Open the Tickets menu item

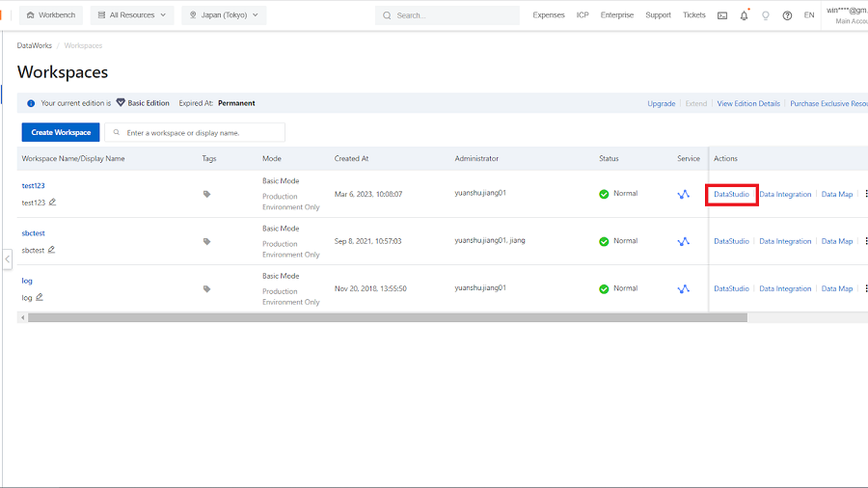click(693, 15)
